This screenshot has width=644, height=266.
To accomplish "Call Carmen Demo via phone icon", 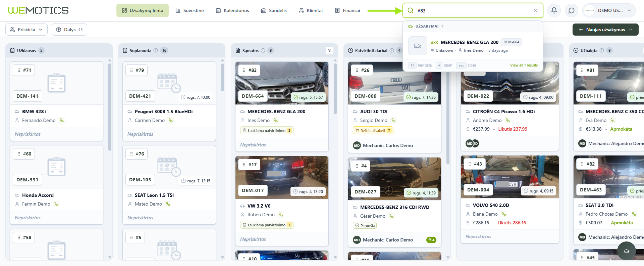I will coord(171,120).
